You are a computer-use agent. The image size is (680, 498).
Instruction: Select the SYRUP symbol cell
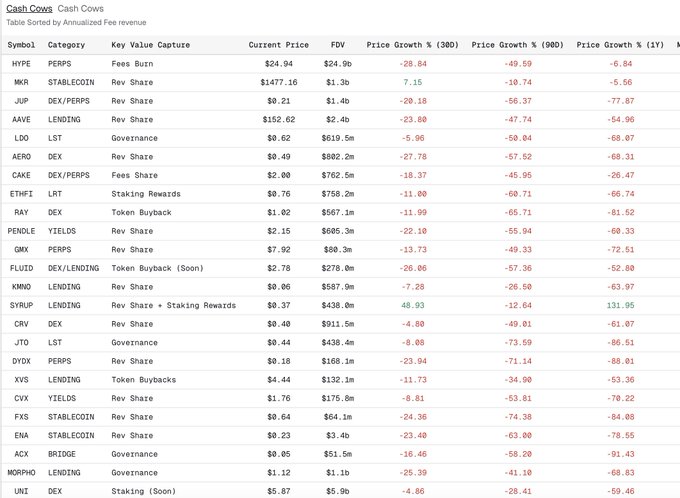[21, 305]
